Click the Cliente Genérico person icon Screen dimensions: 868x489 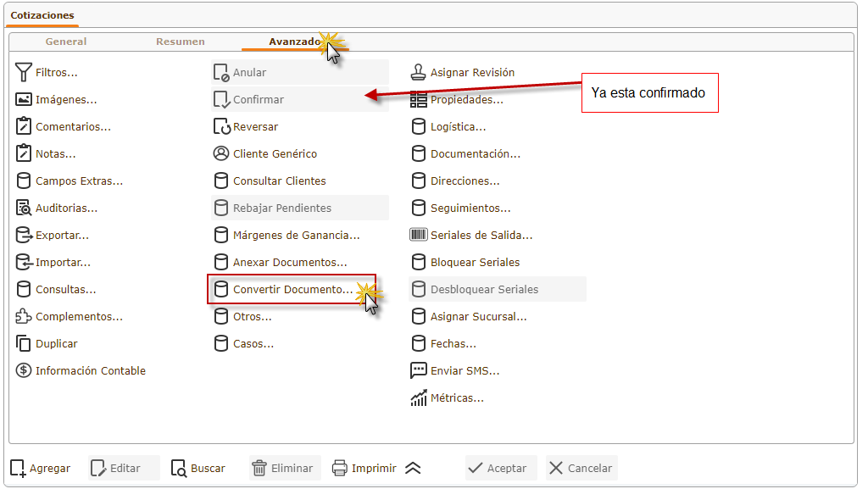pos(221,154)
